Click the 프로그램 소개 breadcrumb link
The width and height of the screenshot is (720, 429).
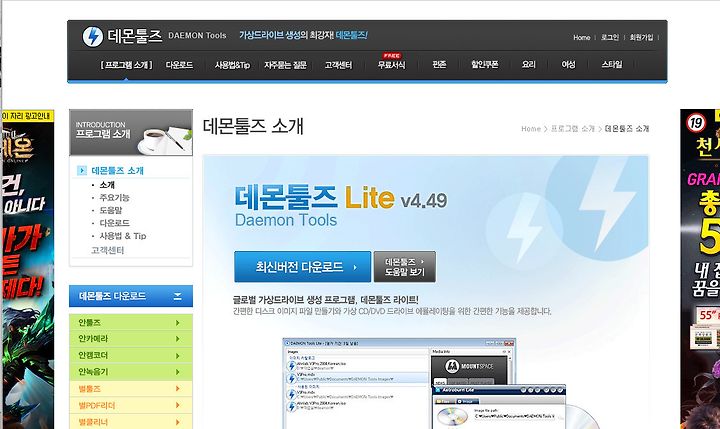(573, 129)
